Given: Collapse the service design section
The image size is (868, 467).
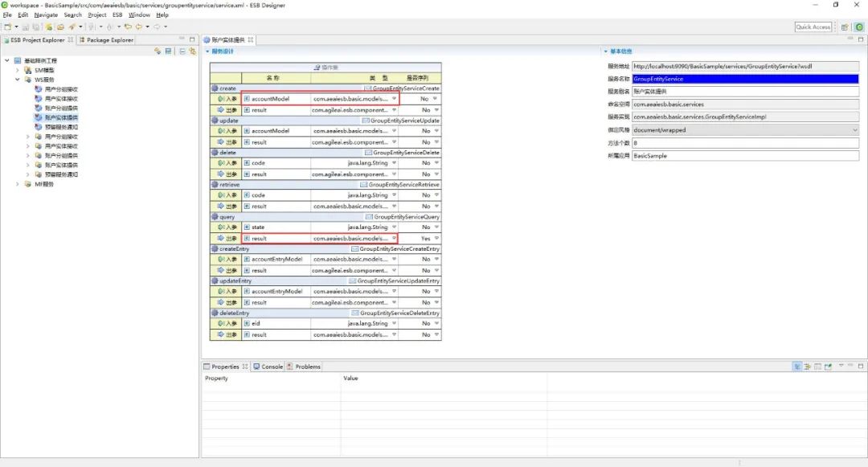Looking at the screenshot, I should [x=207, y=51].
